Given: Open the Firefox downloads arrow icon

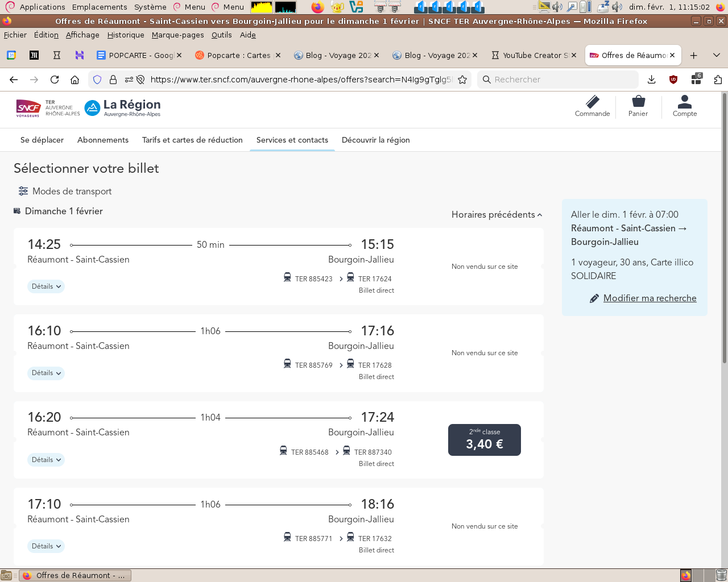Looking at the screenshot, I should pos(652,80).
